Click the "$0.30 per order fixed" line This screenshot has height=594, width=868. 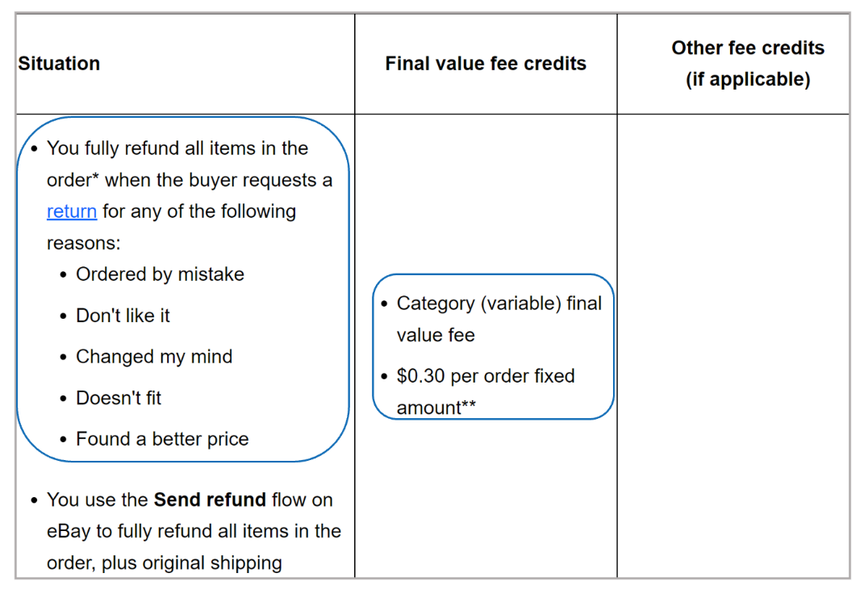click(486, 376)
